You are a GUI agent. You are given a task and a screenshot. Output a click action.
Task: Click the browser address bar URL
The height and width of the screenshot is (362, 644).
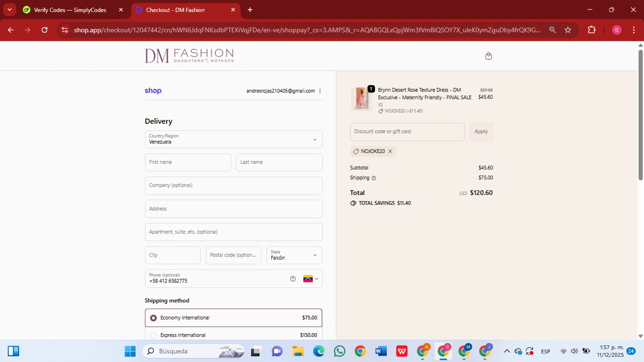[x=307, y=30]
